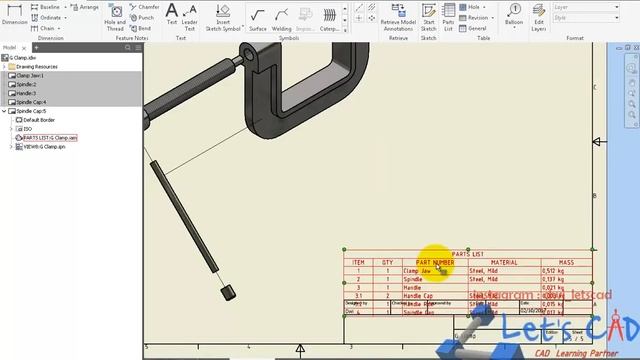This screenshot has height=360, width=640.
Task: Open Edit Layers
Action: [x=539, y=18]
